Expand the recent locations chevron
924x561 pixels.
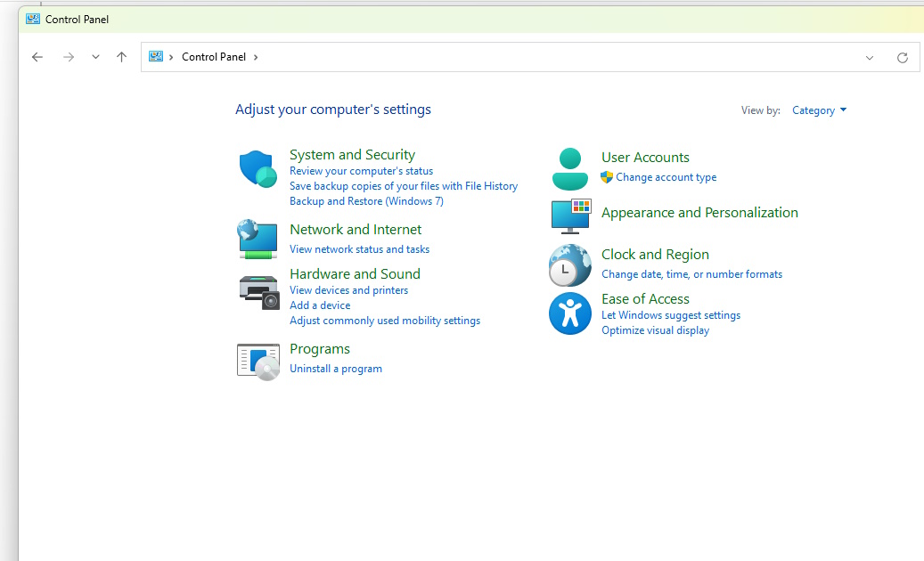pos(95,57)
